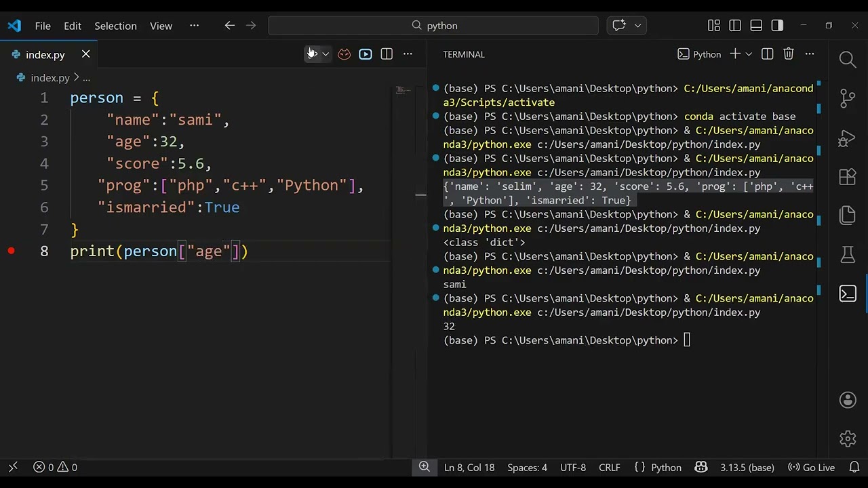Click the 'python' command center search box
The width and height of the screenshot is (868, 488).
tap(433, 26)
